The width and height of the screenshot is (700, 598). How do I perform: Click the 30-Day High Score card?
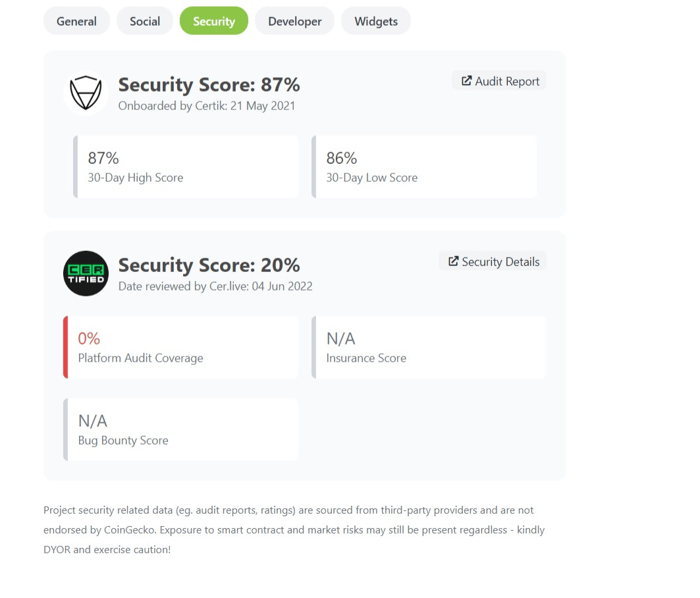[186, 167]
